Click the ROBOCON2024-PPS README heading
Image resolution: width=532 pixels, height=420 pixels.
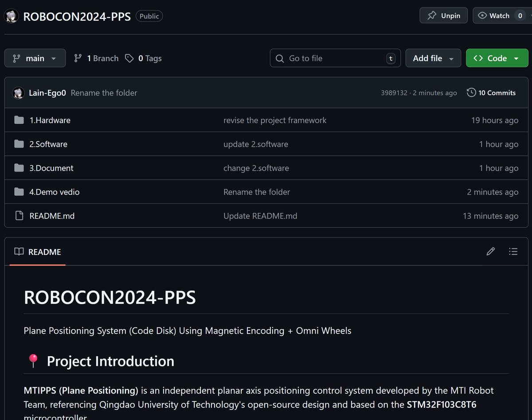tap(110, 297)
